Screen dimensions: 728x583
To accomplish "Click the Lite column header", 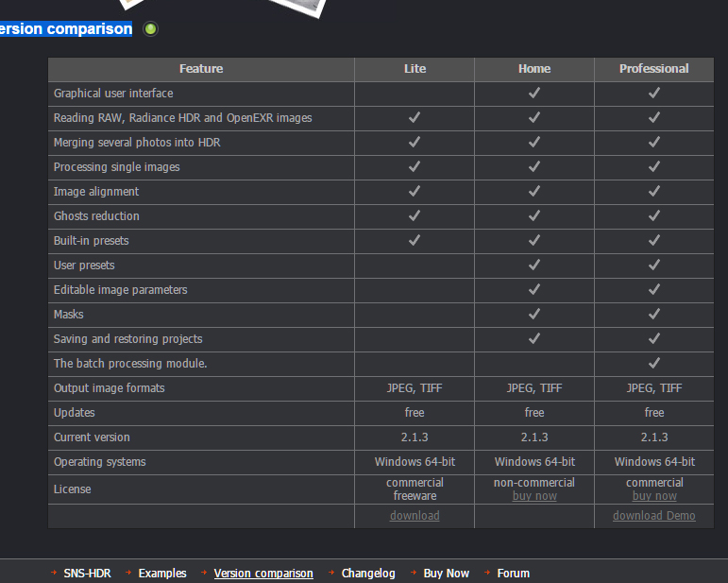I will pyautogui.click(x=415, y=69).
